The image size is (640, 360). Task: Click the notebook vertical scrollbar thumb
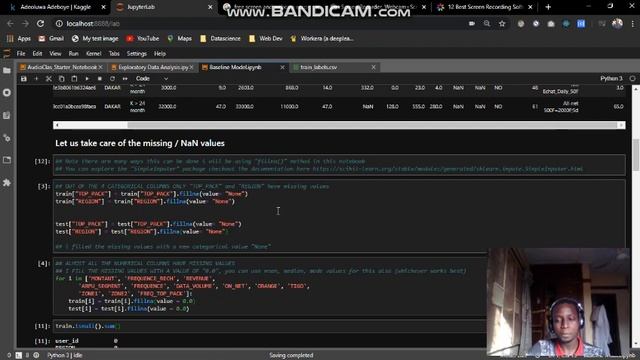coord(636,155)
